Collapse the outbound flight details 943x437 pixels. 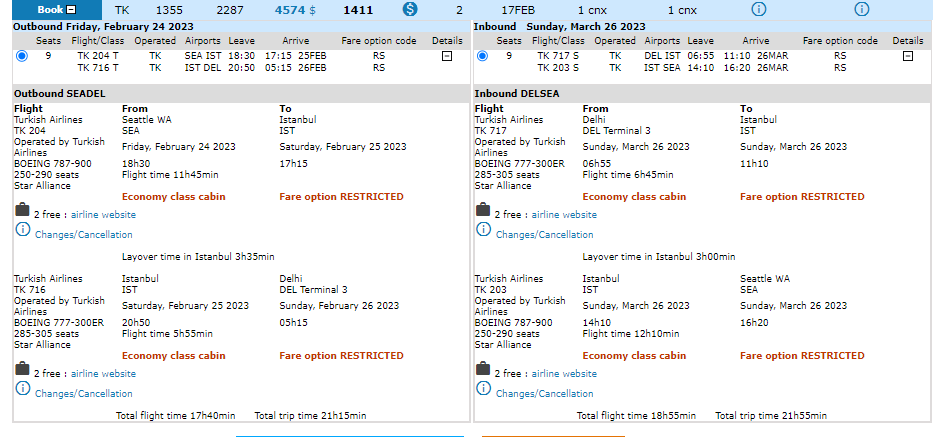(x=447, y=56)
